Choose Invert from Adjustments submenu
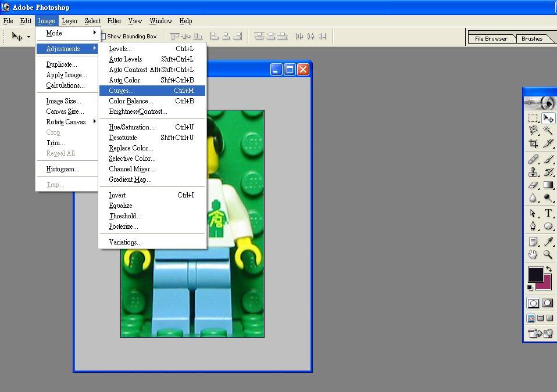 (152, 195)
